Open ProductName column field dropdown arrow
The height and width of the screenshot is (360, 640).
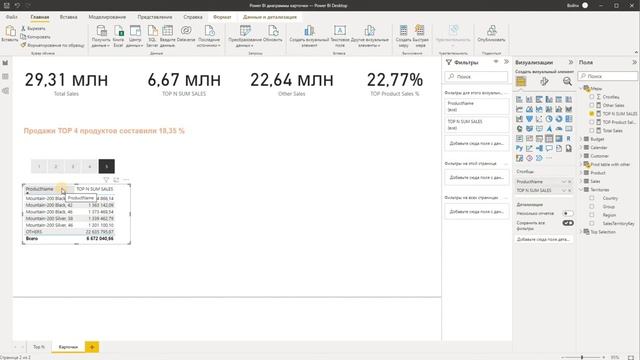coord(564,182)
